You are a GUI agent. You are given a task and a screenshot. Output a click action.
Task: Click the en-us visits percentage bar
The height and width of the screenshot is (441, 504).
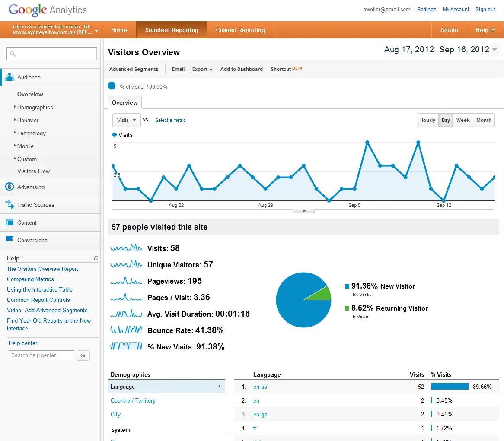(x=450, y=387)
